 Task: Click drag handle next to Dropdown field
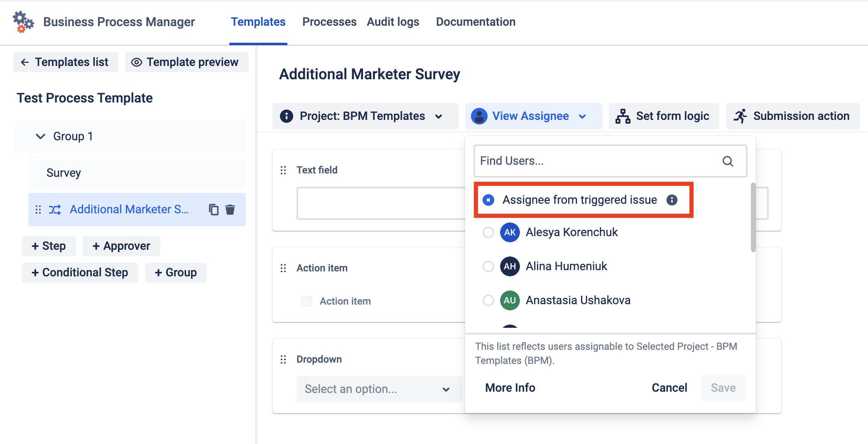click(283, 359)
